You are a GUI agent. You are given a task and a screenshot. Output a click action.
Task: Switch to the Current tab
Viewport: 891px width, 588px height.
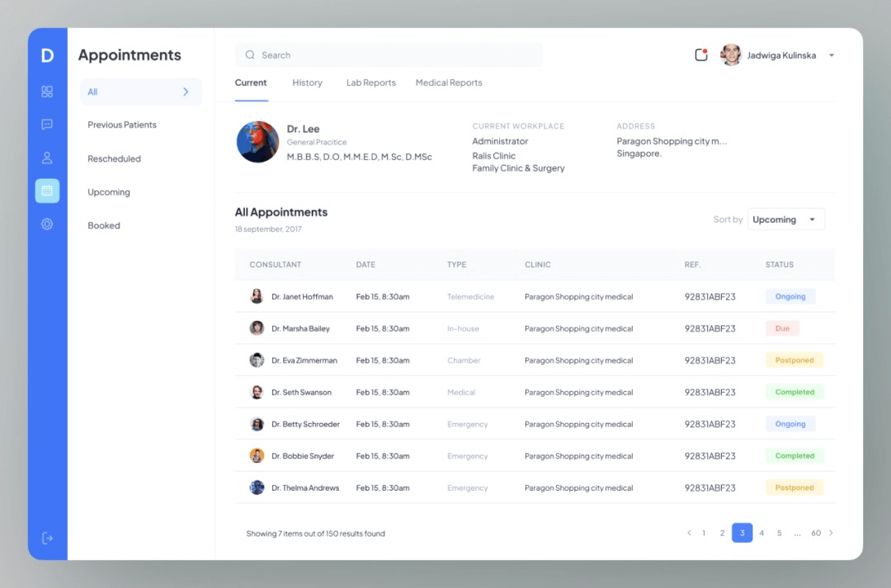251,82
